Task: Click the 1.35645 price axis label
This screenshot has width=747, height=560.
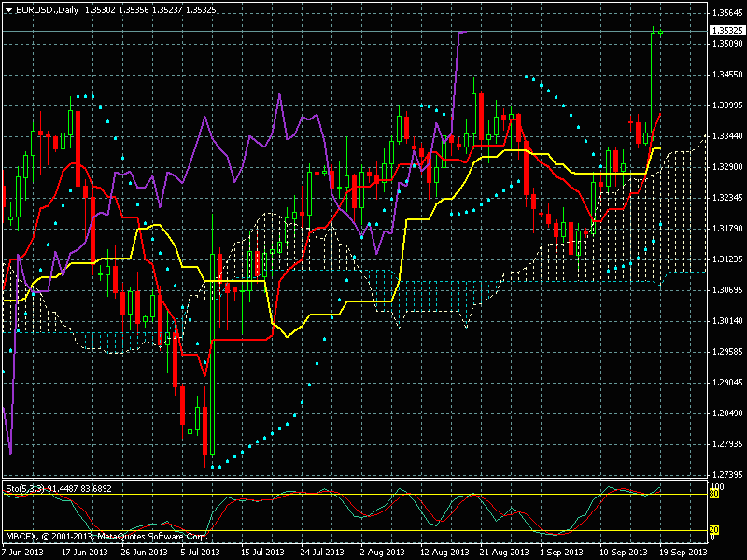Action: coord(726,13)
